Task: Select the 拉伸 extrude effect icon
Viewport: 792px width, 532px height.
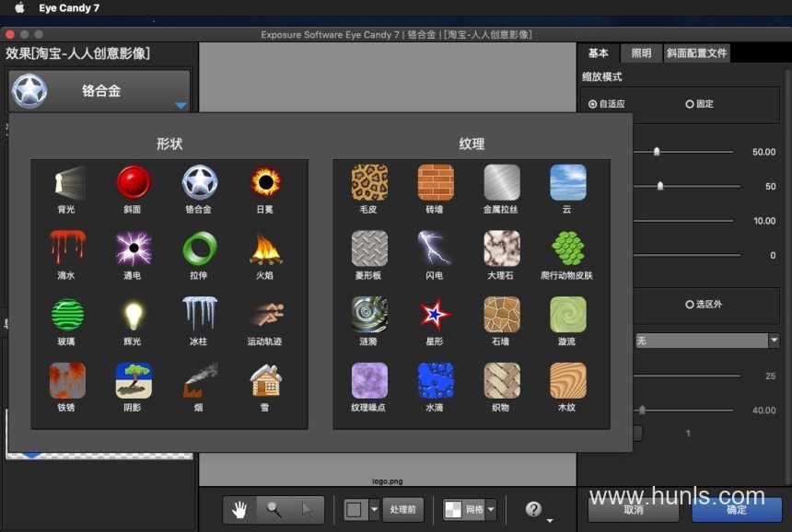Action: 200,249
